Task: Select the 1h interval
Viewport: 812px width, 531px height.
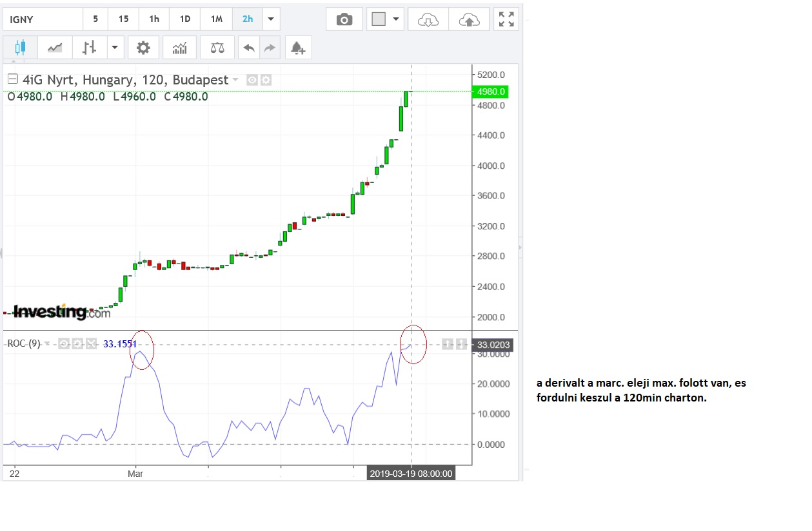Action: (x=154, y=19)
